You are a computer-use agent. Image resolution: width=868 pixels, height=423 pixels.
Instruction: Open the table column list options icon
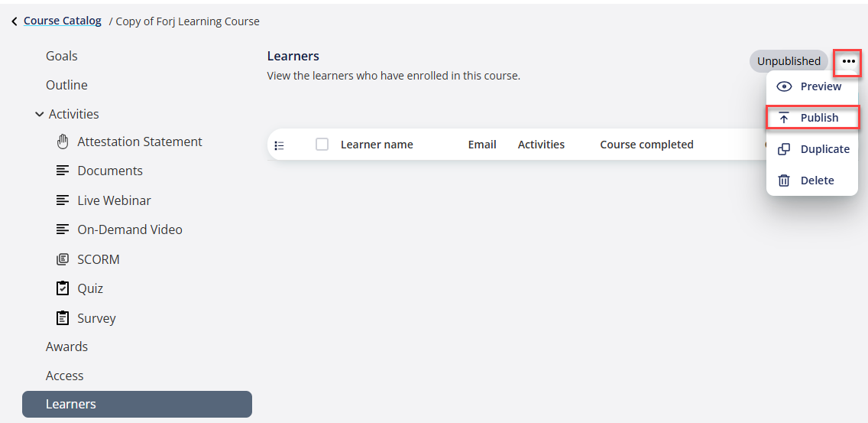(280, 146)
